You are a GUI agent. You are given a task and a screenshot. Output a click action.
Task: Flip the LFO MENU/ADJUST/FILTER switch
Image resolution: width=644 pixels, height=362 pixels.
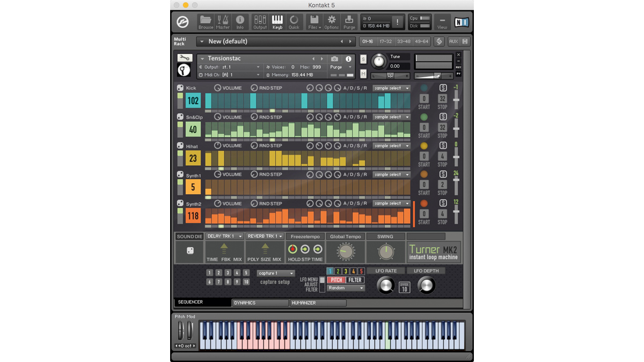pyautogui.click(x=322, y=284)
